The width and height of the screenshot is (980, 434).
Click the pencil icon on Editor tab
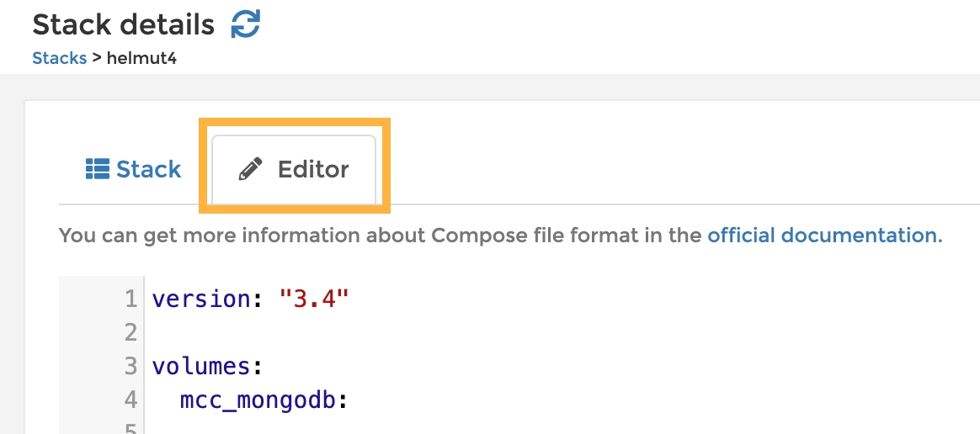point(250,169)
